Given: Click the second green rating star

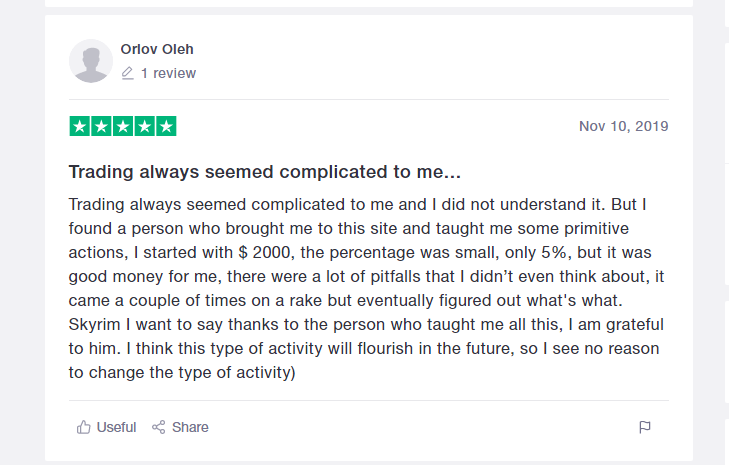Looking at the screenshot, I should [x=101, y=127].
